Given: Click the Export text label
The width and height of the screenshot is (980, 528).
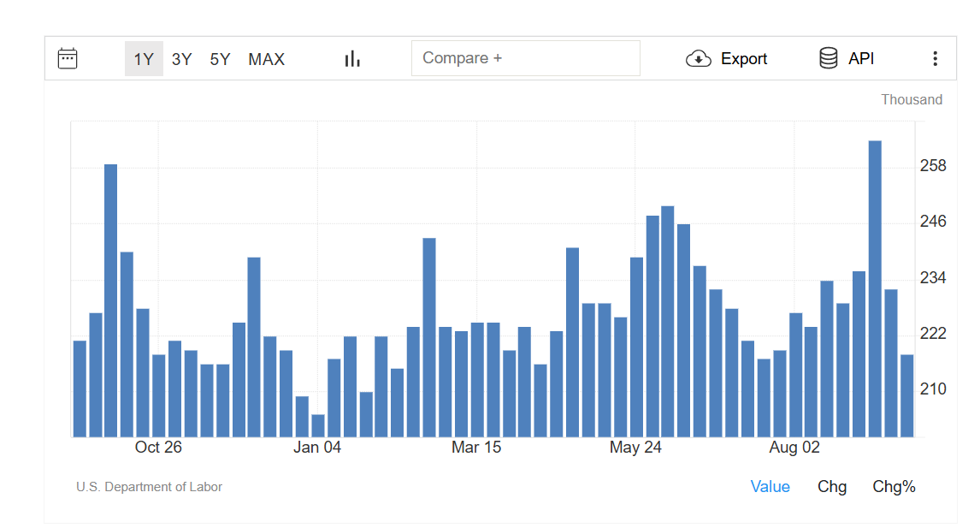Looking at the screenshot, I should pos(743,59).
